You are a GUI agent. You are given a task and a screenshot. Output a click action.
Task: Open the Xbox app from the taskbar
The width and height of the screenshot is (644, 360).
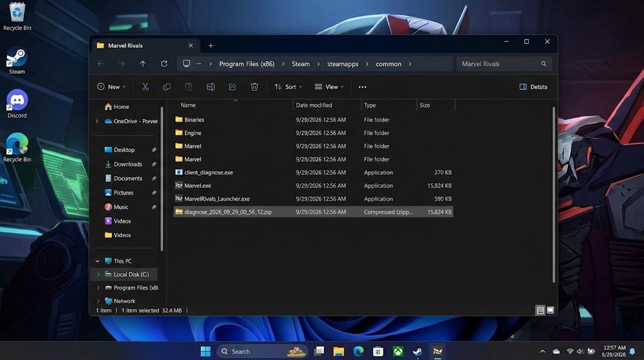coord(398,351)
